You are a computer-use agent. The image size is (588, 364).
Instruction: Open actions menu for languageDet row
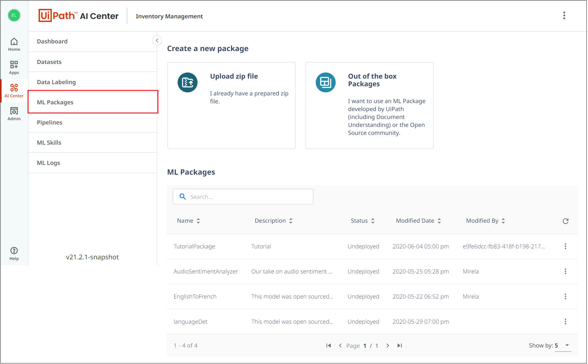point(565,322)
